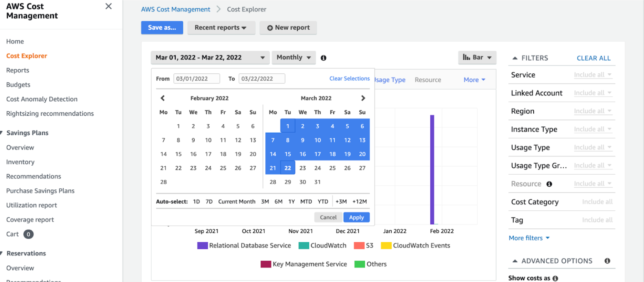644x282 pixels.
Task: Open the Monthly granularity dropdown
Action: [x=294, y=57]
